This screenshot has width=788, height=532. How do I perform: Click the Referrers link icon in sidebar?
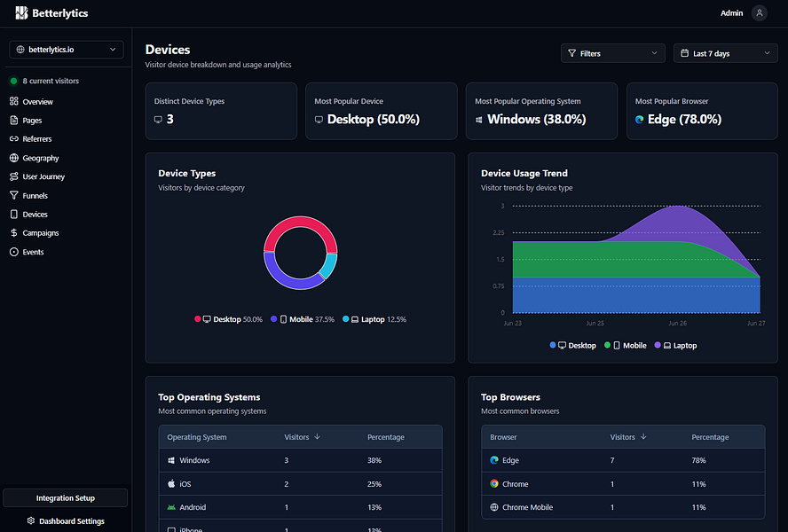point(14,138)
